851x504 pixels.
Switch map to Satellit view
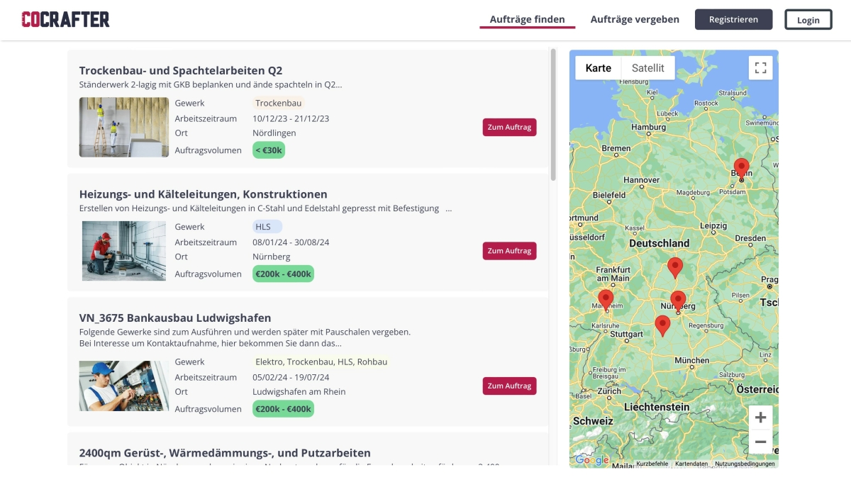coord(648,68)
